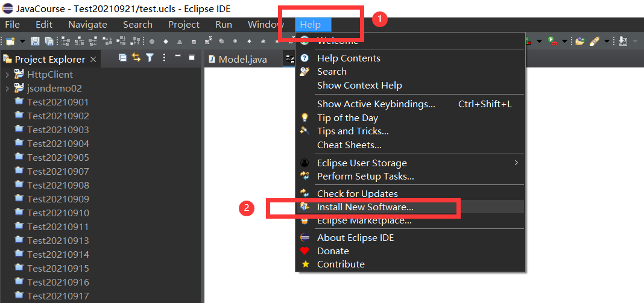
Task: Click the folder icon beside Test20210910
Action: [19, 213]
